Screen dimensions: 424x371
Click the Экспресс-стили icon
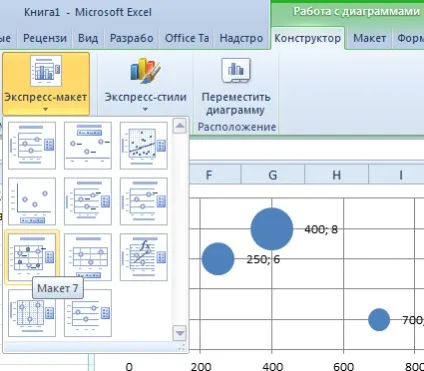[145, 70]
